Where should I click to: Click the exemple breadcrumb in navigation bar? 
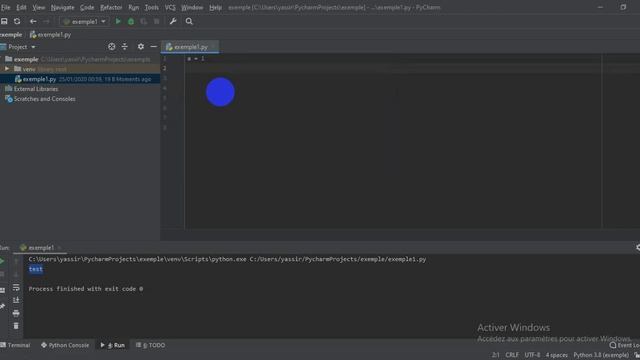pyautogui.click(x=11, y=35)
